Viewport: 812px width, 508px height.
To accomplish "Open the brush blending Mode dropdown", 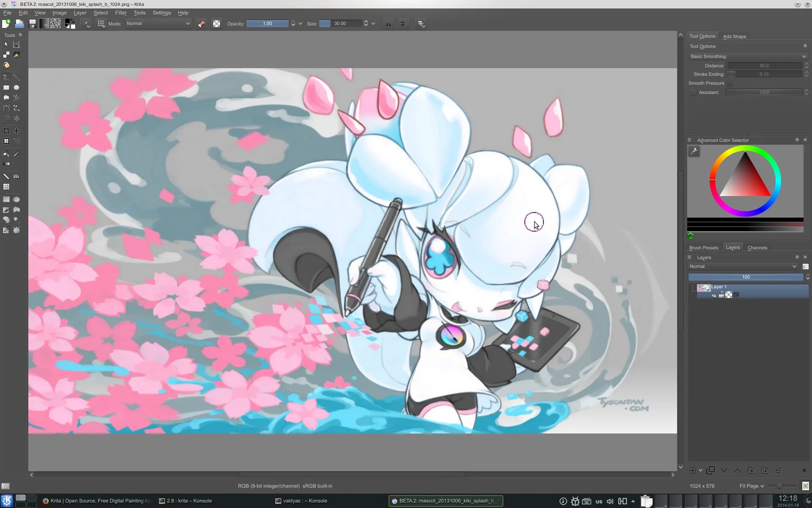I will coord(158,24).
